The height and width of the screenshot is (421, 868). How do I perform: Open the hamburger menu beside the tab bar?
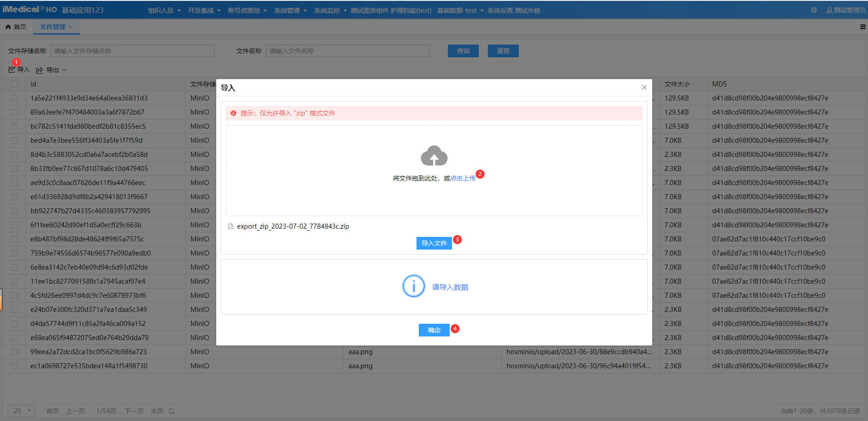[x=863, y=27]
